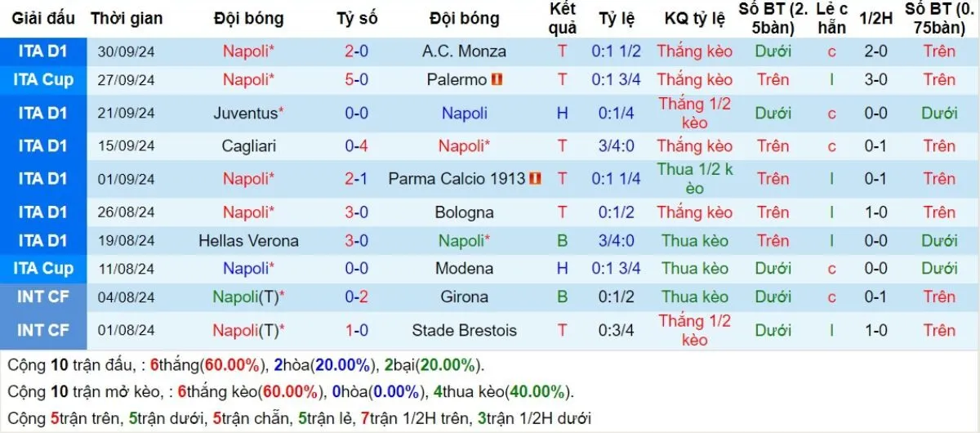Image resolution: width=980 pixels, height=433 pixels.
Task: Open the Hellas Verona team link
Action: (248, 241)
